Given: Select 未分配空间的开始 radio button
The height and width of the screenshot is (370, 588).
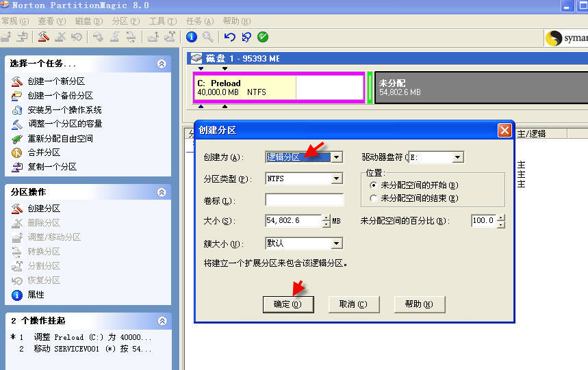Looking at the screenshot, I should [x=373, y=185].
